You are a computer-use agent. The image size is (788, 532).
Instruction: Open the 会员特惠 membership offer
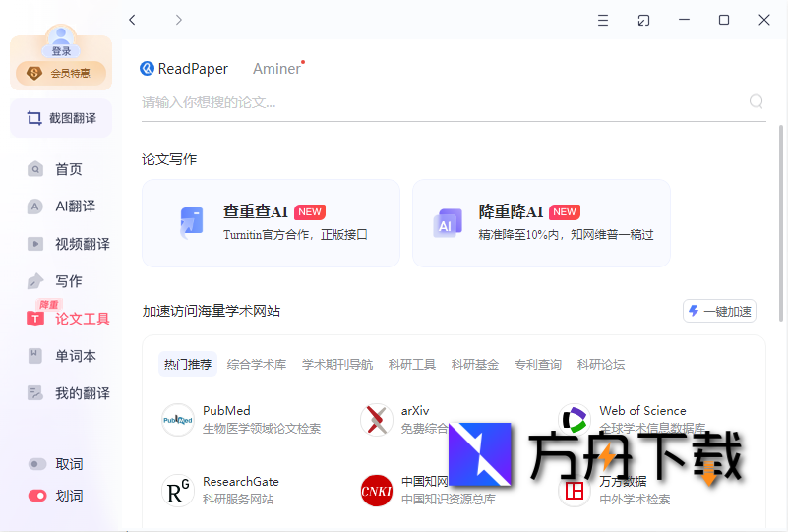coord(61,74)
